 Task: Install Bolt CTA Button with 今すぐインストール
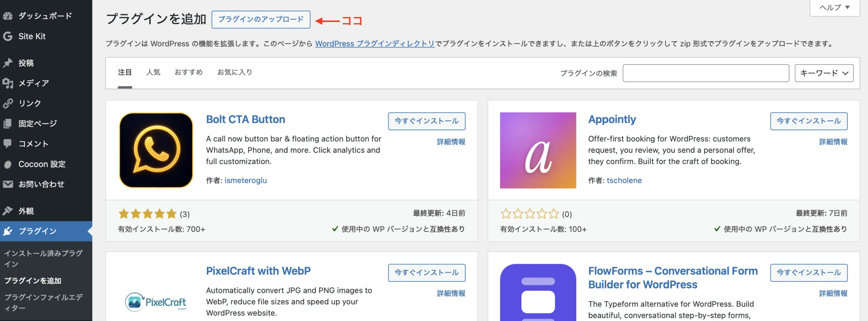(x=427, y=121)
